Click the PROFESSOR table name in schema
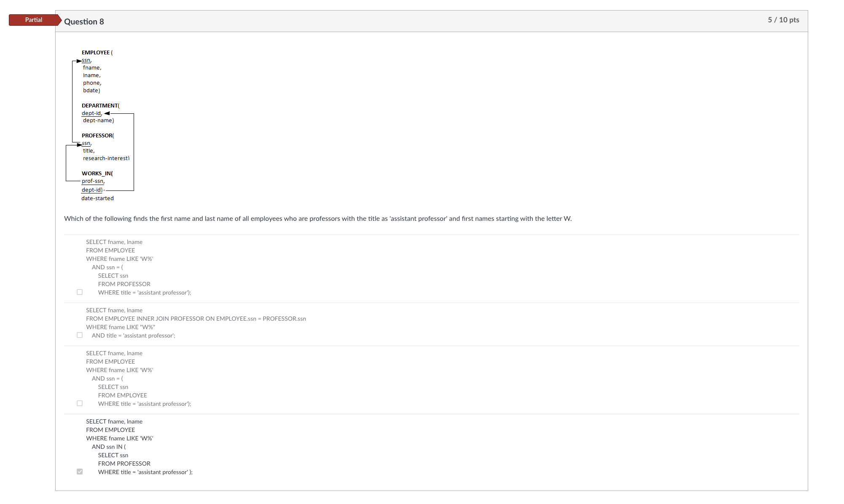The image size is (844, 504). point(97,136)
